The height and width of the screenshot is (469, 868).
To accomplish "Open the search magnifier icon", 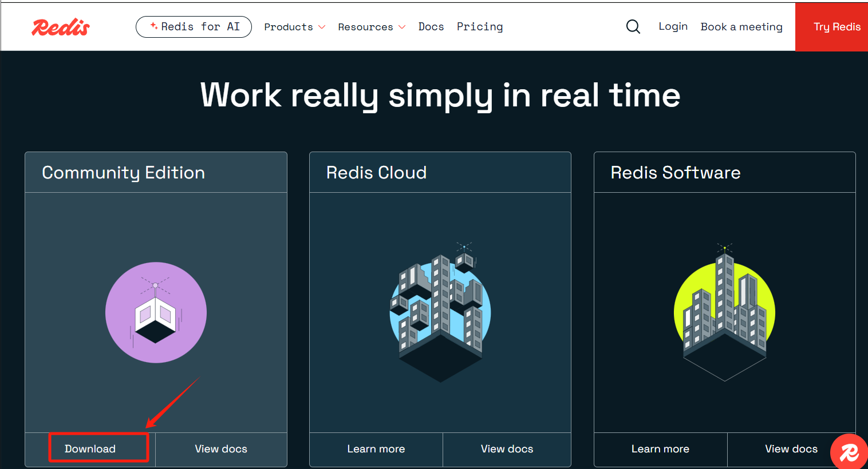I will point(633,26).
